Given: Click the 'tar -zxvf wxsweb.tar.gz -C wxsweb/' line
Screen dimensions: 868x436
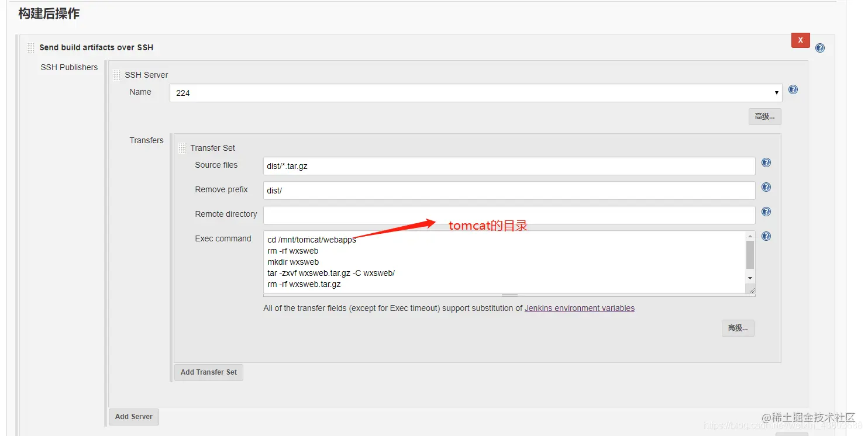Looking at the screenshot, I should point(331,273).
